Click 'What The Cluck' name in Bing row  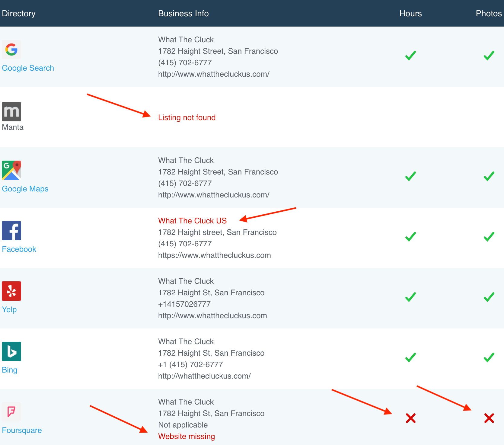[x=186, y=341]
